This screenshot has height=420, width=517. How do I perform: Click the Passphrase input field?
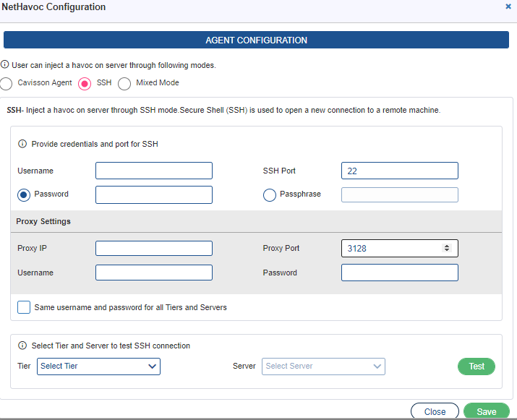click(400, 195)
